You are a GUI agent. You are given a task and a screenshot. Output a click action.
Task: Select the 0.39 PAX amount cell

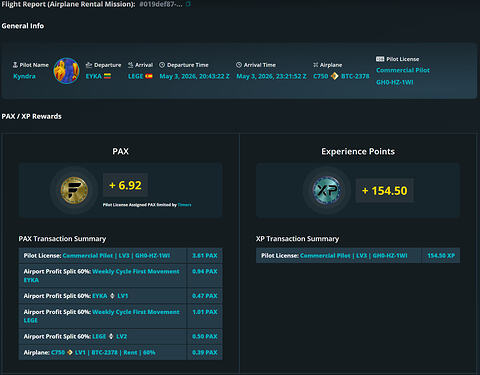(205, 352)
